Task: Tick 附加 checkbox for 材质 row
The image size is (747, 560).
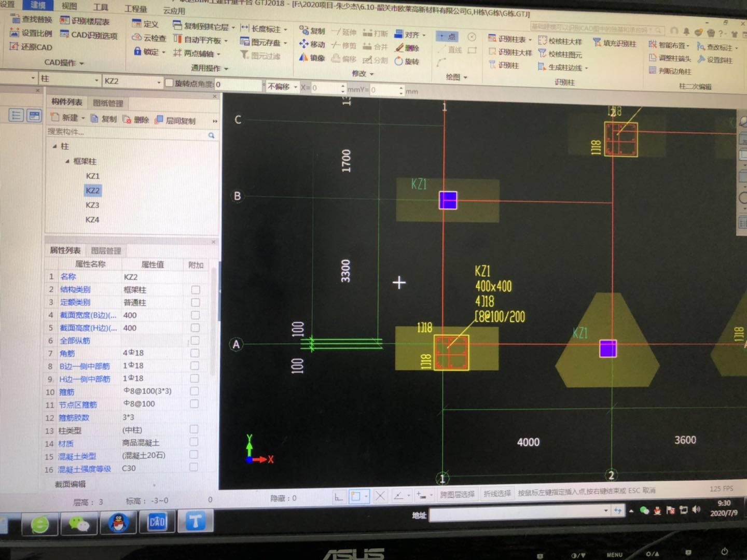Action: point(193,442)
